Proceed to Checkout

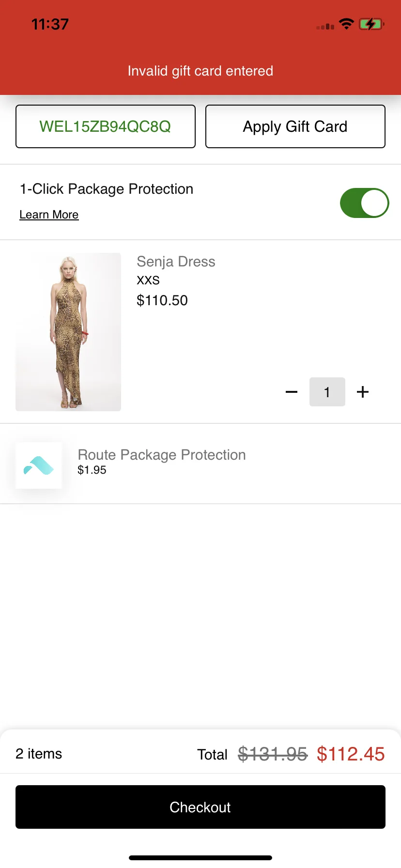pos(200,807)
